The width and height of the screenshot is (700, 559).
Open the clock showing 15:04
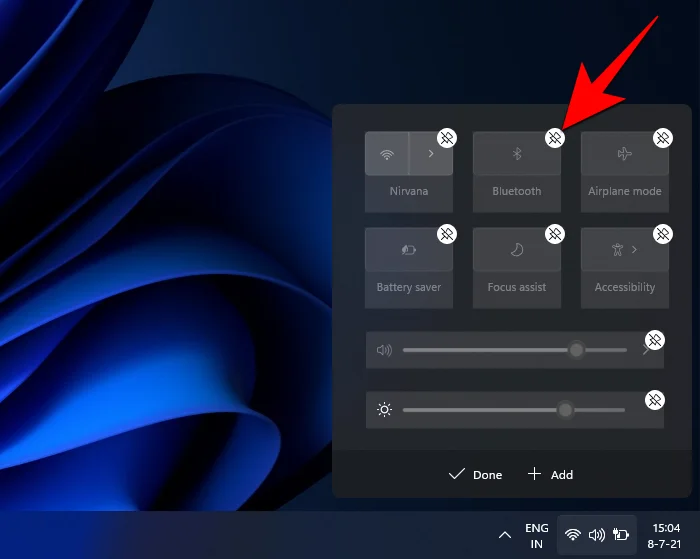(665, 536)
